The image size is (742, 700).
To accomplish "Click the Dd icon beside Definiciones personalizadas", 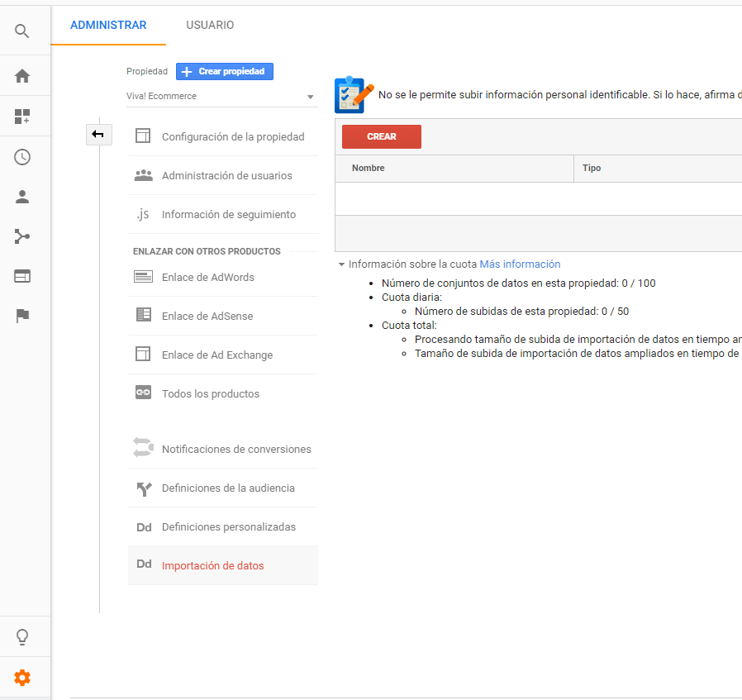I will click(x=144, y=528).
